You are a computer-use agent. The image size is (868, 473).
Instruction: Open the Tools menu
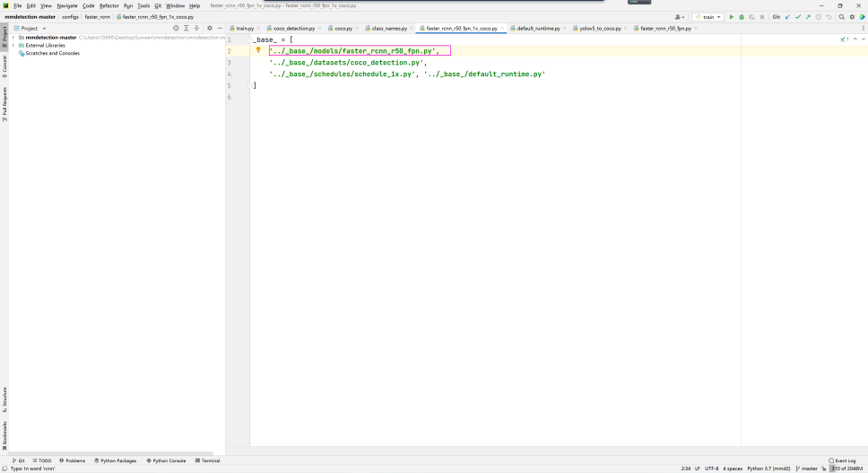(x=143, y=5)
